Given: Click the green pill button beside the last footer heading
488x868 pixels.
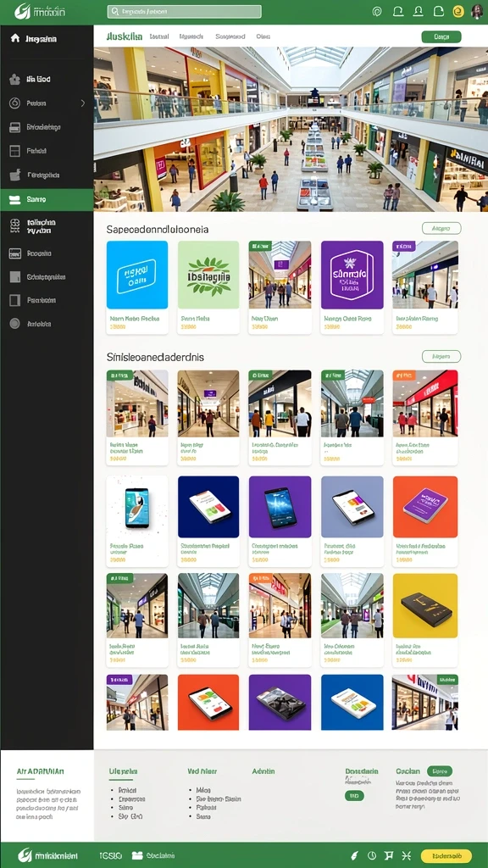Looking at the screenshot, I should click(x=440, y=771).
